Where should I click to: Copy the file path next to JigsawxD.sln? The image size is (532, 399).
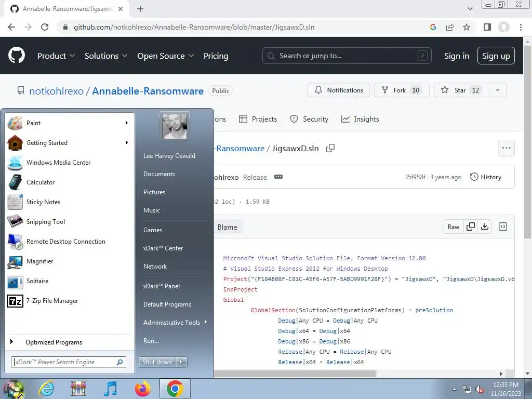(x=330, y=148)
